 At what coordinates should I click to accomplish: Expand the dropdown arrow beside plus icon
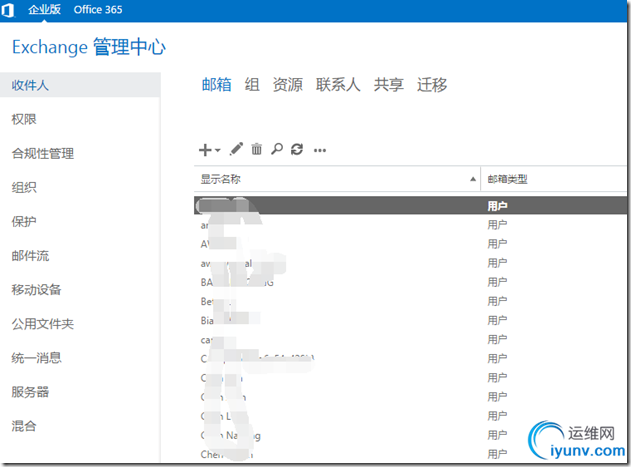[x=218, y=150]
